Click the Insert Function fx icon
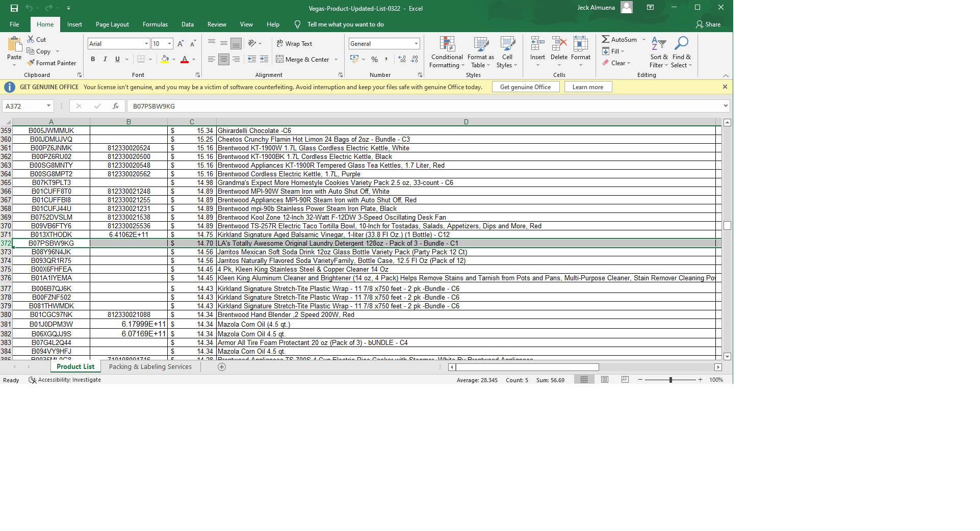Screen dimensions: 980x531 click(116, 106)
